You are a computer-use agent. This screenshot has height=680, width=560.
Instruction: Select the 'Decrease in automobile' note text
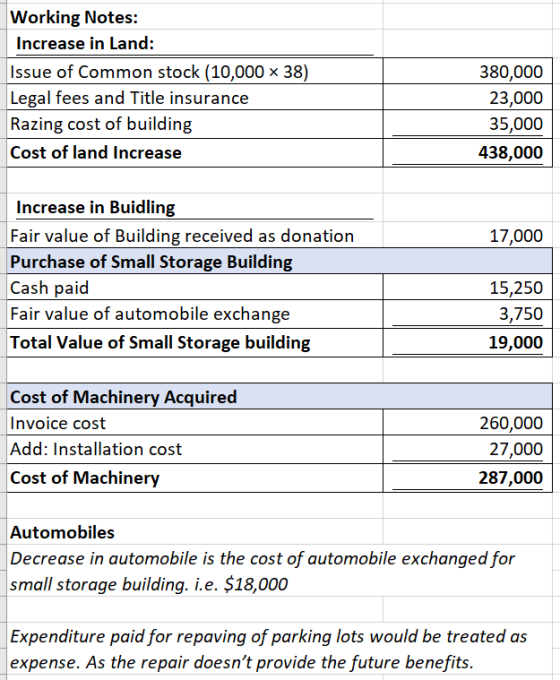(262, 572)
